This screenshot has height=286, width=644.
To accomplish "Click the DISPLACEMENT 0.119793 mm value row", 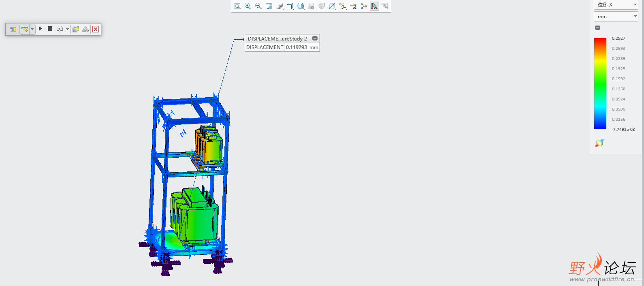I will pos(282,47).
